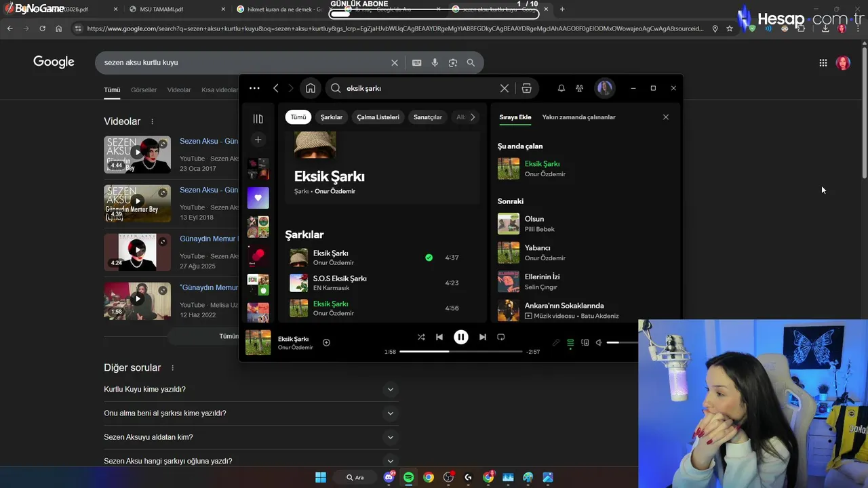Toggle repeat mode in Spotify
This screenshot has width=868, height=488.
pos(501,337)
